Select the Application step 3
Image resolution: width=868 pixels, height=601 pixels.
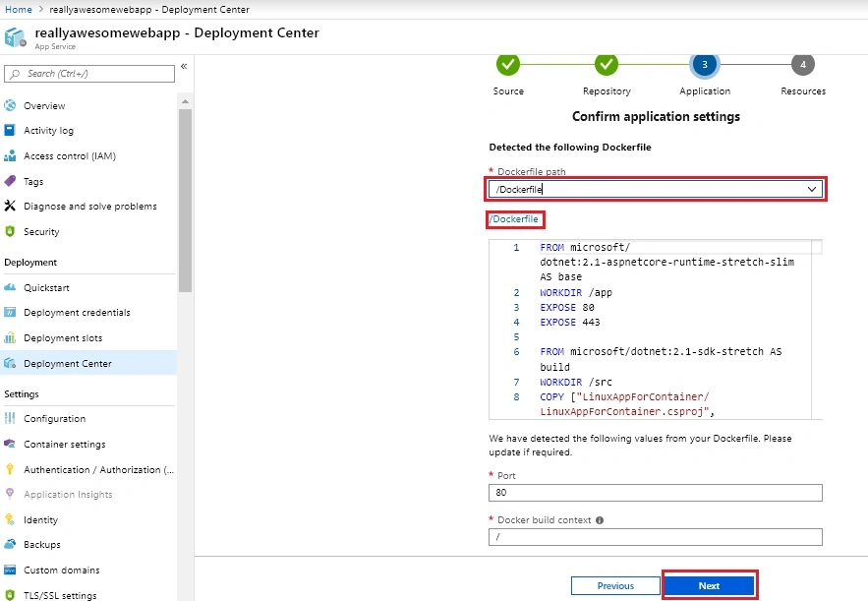pos(705,65)
